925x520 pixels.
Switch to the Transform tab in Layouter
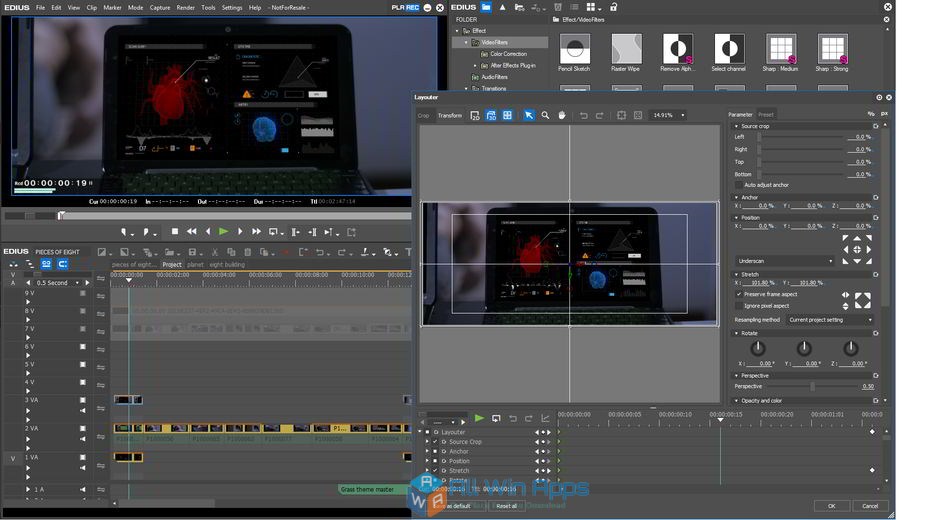coord(450,116)
